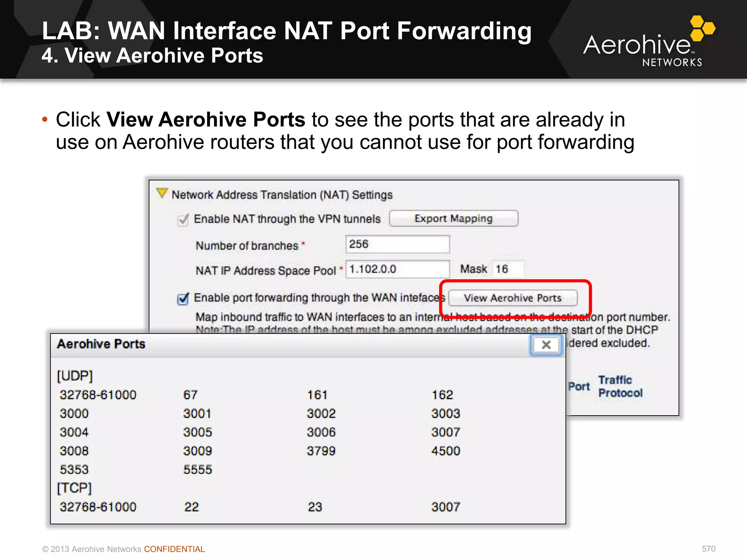The height and width of the screenshot is (560, 747).
Task: Click the Export Mapping button
Action: pos(453,218)
